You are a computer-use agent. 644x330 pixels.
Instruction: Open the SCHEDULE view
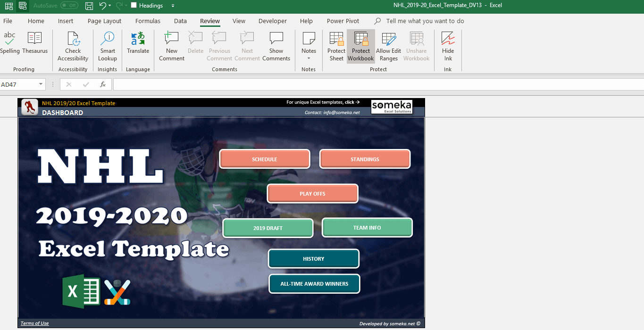click(x=264, y=159)
